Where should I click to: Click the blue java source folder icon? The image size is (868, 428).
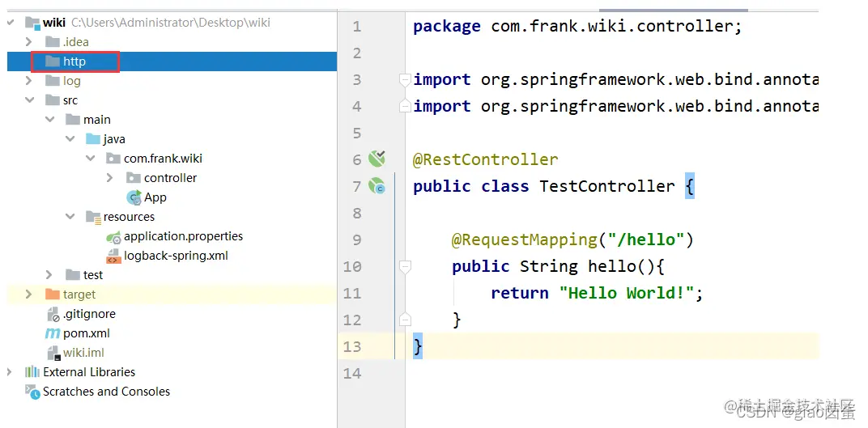93,139
